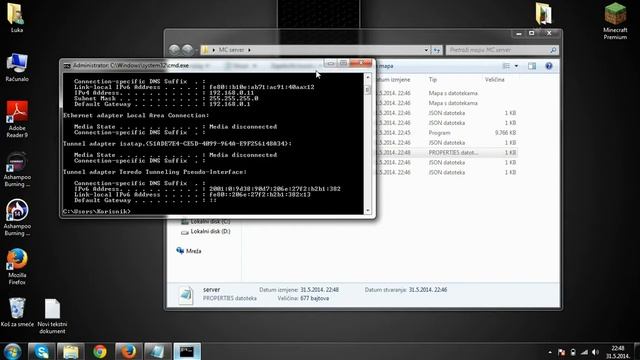Select Lokalni disk (D:) in navigation pane
This screenshot has width=640, height=360.
pos(206,231)
